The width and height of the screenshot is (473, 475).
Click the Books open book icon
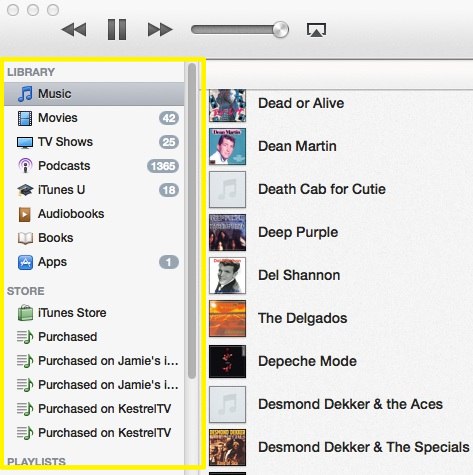click(x=25, y=238)
